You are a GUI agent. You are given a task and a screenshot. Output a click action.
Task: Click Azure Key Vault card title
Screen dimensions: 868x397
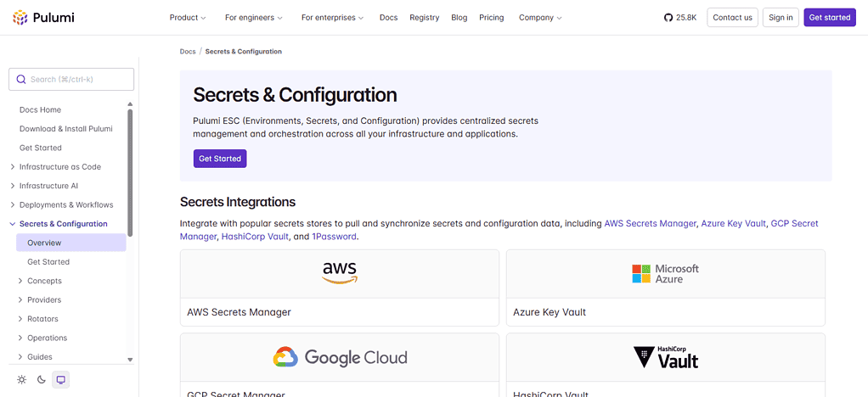point(550,312)
